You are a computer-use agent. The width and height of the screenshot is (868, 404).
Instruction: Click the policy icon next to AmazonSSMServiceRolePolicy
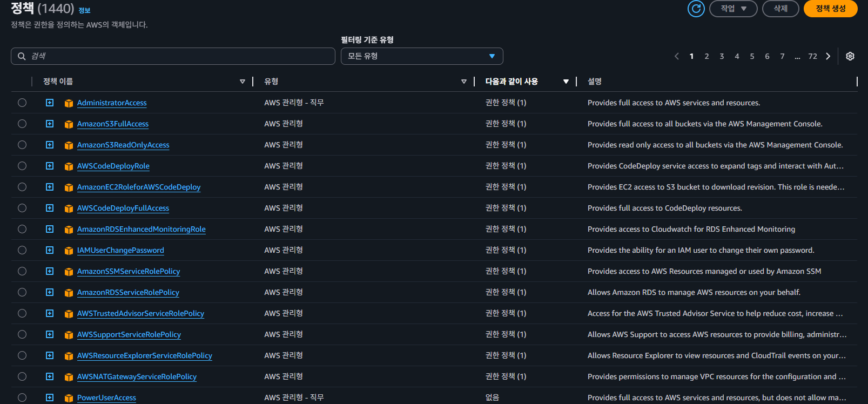[69, 272]
